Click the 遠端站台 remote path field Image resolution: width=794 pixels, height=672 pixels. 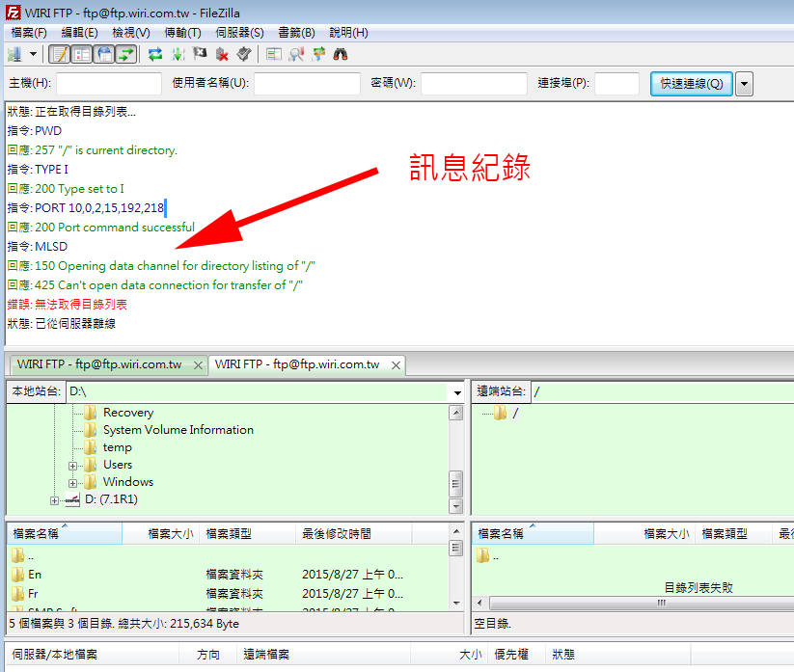pos(663,391)
